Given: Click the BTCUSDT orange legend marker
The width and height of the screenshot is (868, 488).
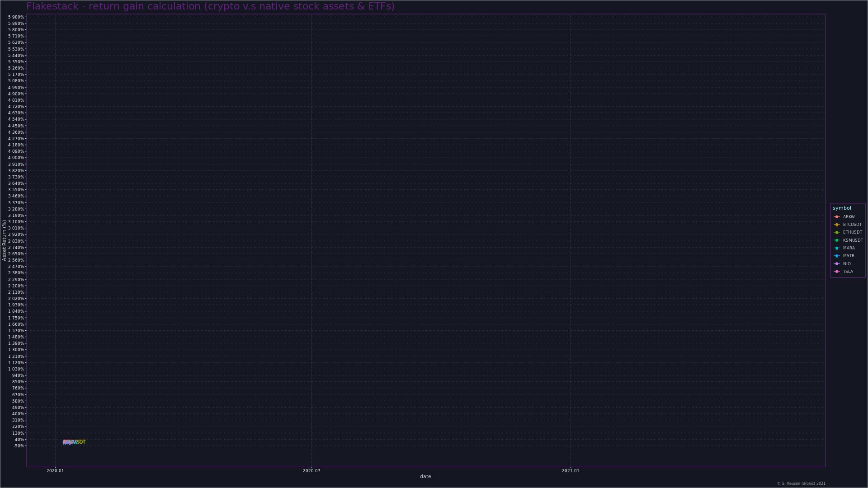Looking at the screenshot, I should click(x=837, y=225).
